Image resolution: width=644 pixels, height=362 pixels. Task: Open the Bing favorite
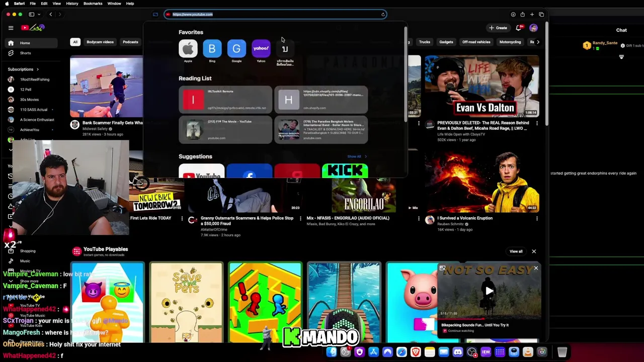pos(212,49)
